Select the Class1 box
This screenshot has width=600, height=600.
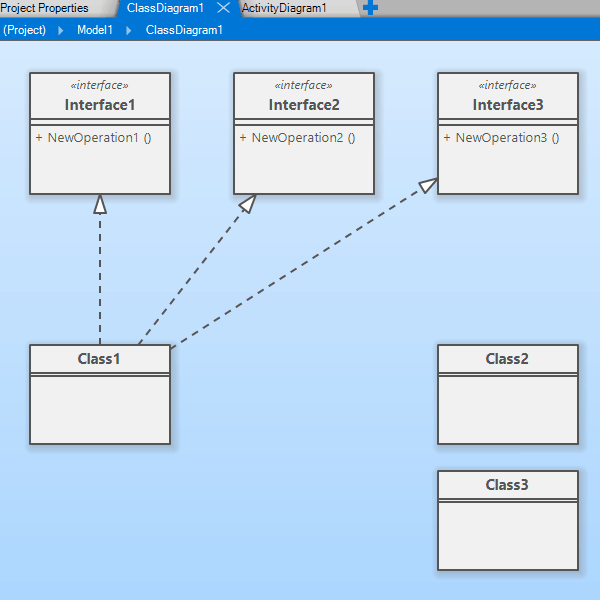click(x=100, y=395)
